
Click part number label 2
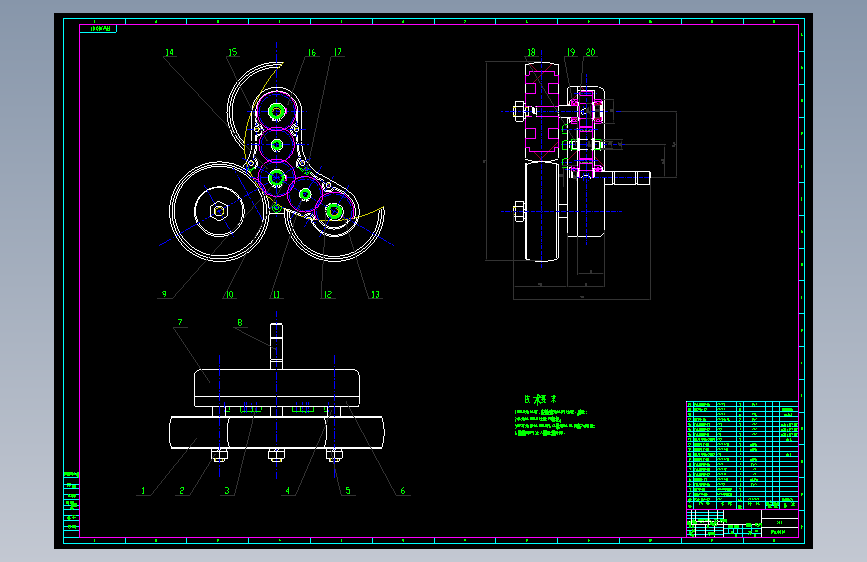click(181, 490)
